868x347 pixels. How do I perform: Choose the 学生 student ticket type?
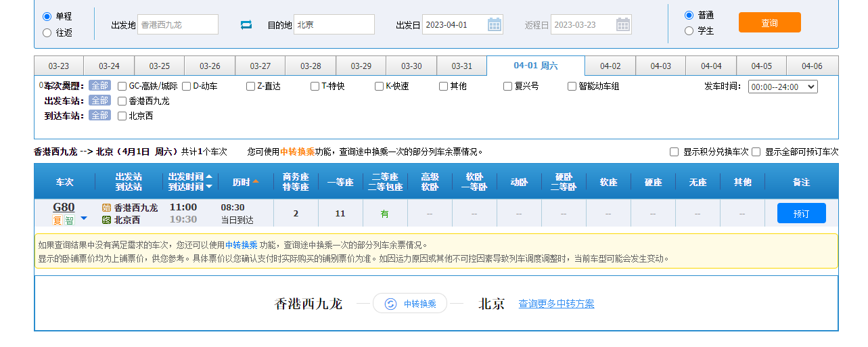(x=689, y=30)
